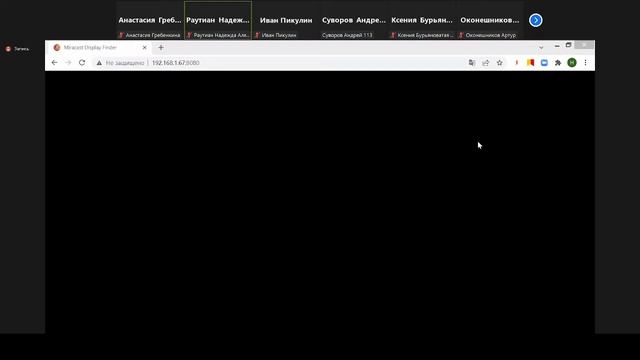Select Оконешников Артур participant tile
This screenshot has width=640, height=360.
(x=490, y=20)
